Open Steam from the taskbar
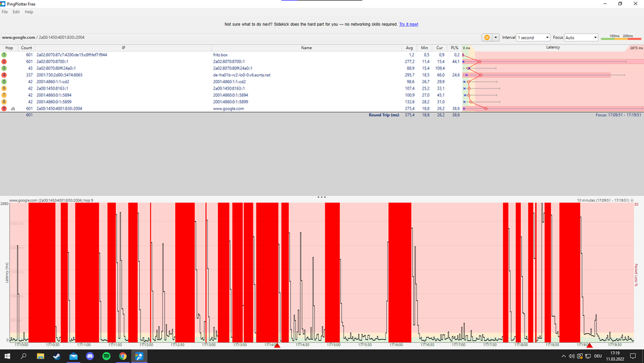 coord(57,356)
